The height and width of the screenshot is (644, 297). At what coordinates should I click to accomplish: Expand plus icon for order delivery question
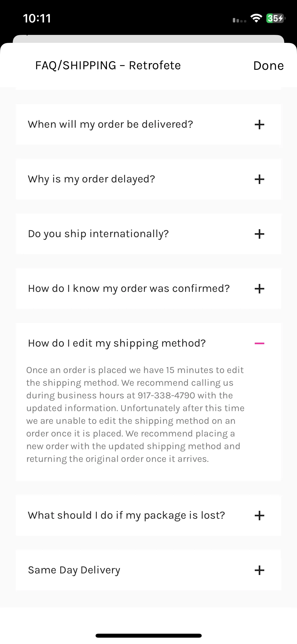click(259, 125)
